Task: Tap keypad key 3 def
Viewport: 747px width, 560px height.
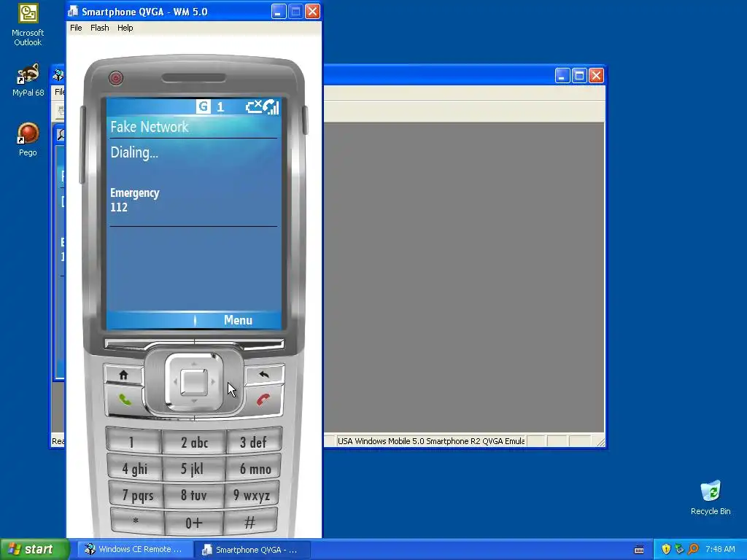Action: 253,442
